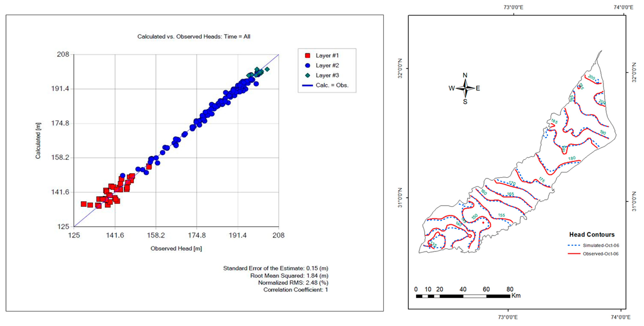644x326 pixels.
Task: Click the Head Contours legend heading
Action: [592, 235]
